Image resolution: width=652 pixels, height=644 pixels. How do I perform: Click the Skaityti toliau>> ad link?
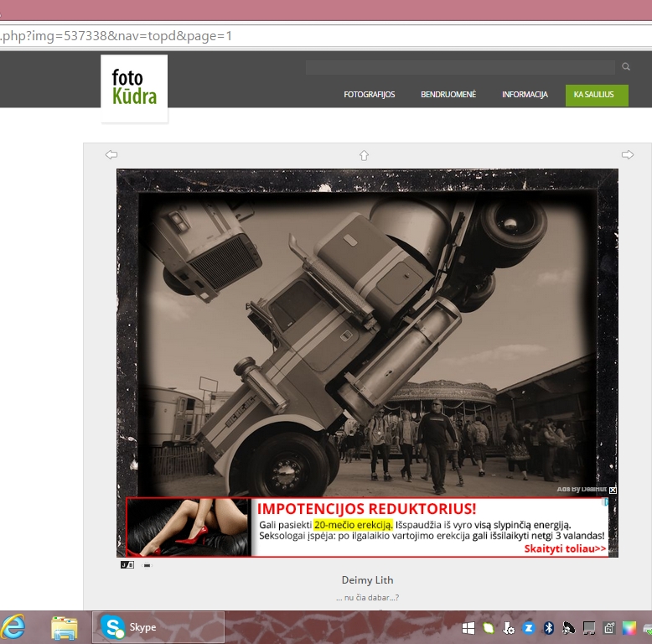565,548
